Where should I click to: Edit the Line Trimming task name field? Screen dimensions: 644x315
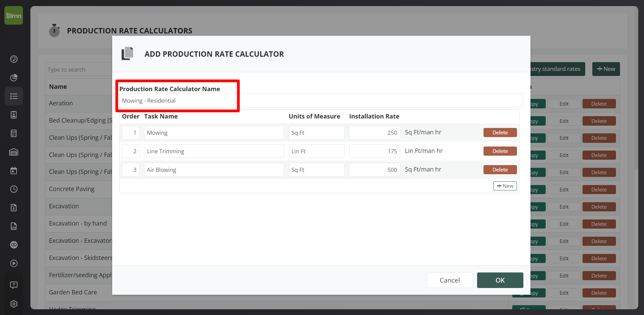pos(214,151)
